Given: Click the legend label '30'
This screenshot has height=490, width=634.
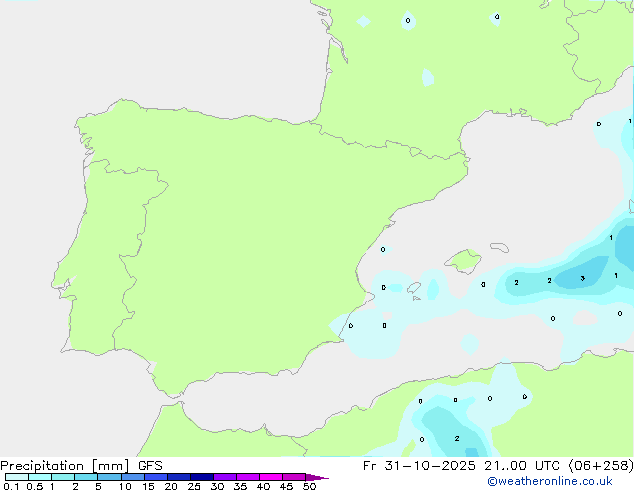Looking at the screenshot, I should coord(217,486).
